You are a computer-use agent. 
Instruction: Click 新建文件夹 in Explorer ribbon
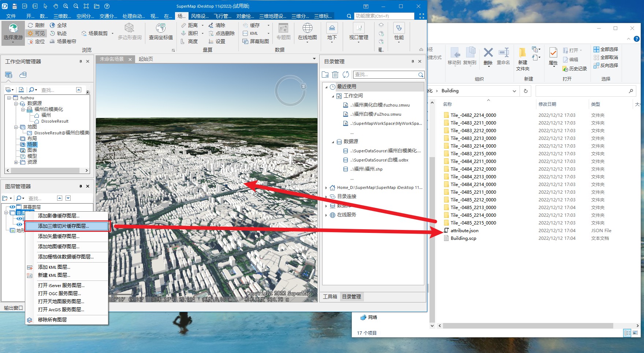(523, 59)
